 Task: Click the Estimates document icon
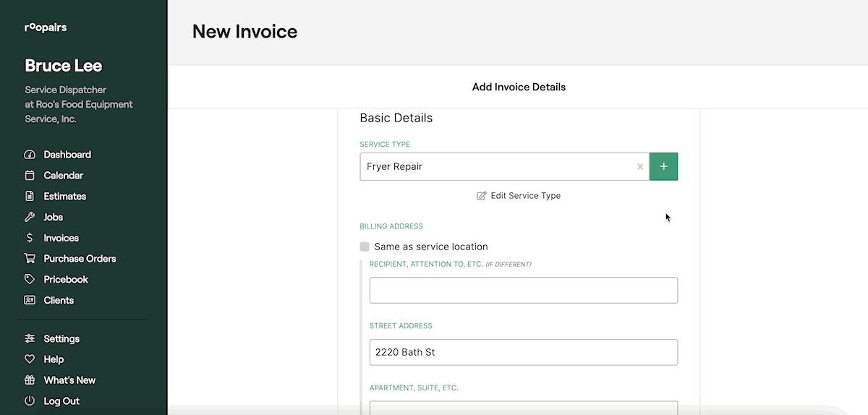tap(30, 197)
